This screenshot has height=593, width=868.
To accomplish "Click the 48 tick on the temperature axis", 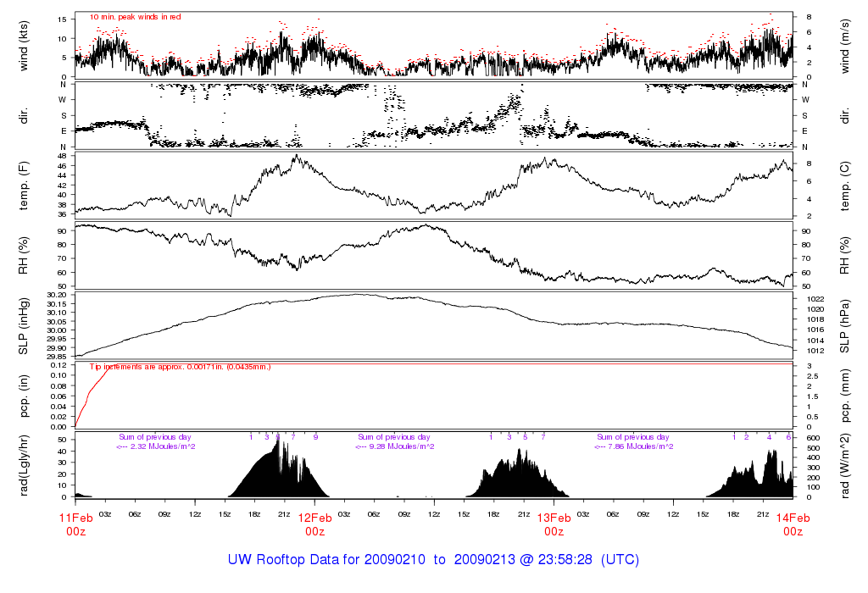I will click(62, 156).
